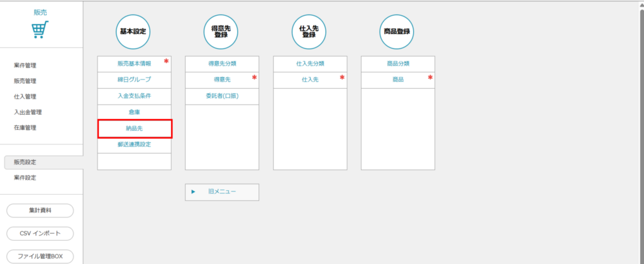Click the 得意先登録 circle icon

click(221, 30)
